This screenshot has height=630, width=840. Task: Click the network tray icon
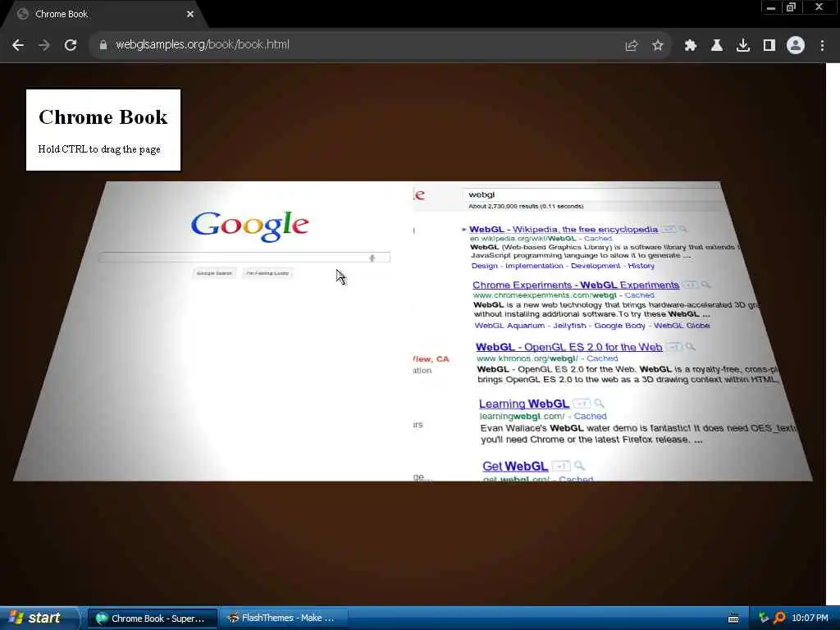point(764,618)
